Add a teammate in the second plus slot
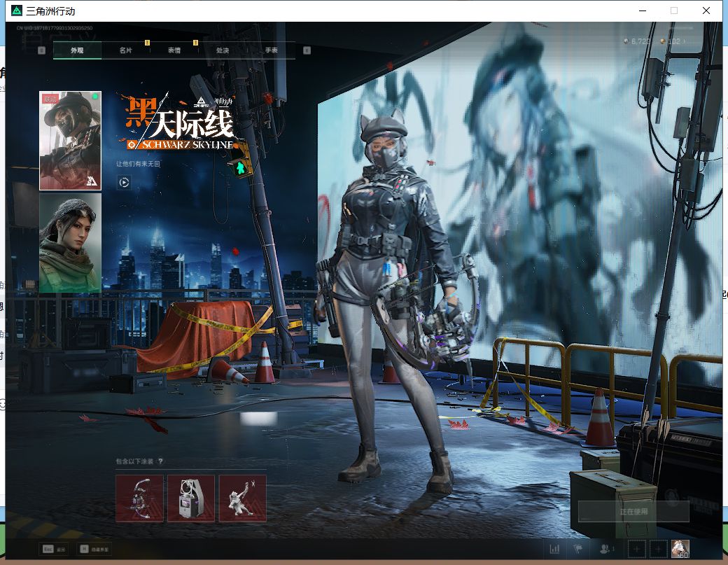Image resolution: width=728 pixels, height=565 pixels. (658, 549)
